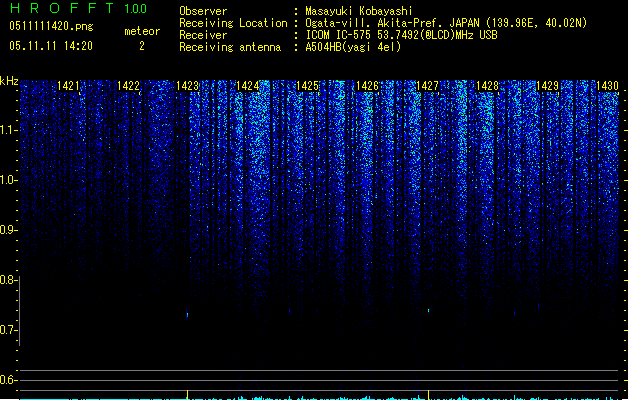Click the 1429 time marker

tap(548, 86)
